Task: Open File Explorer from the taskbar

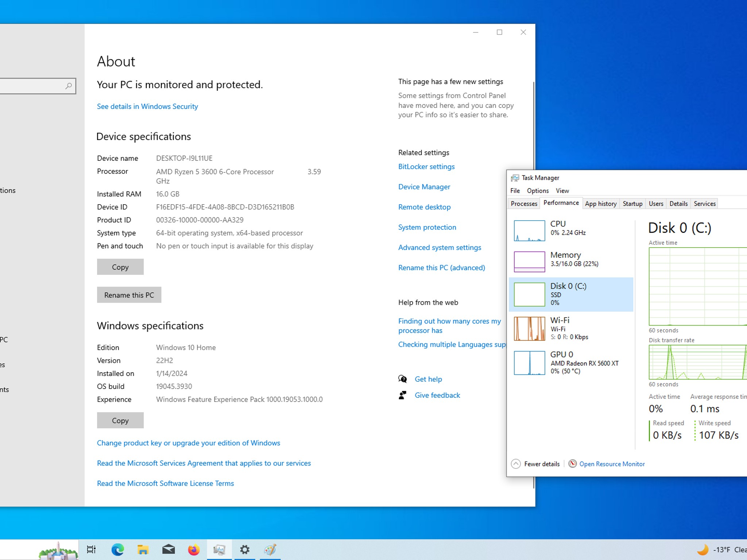Action: [x=143, y=549]
